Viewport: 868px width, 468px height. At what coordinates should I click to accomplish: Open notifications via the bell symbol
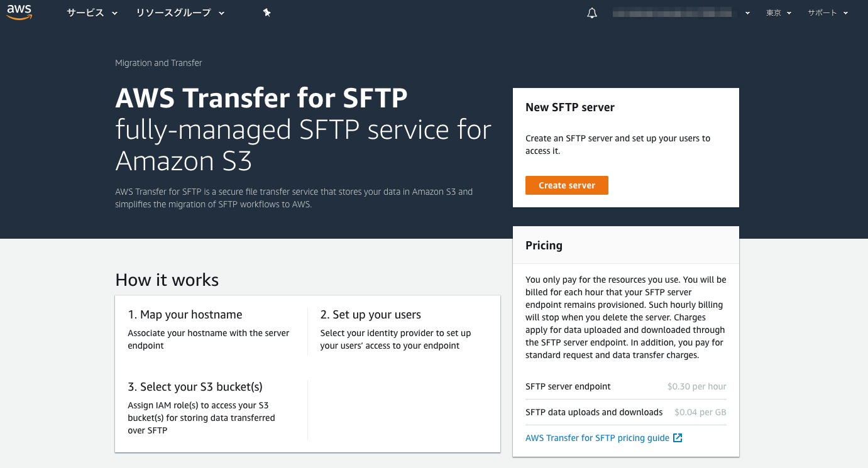point(591,12)
